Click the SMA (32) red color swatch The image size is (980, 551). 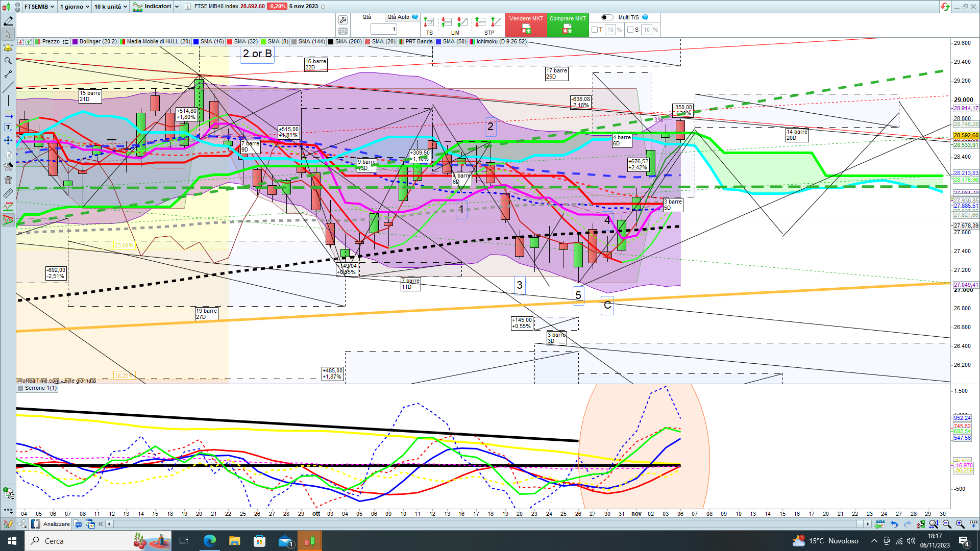click(230, 42)
